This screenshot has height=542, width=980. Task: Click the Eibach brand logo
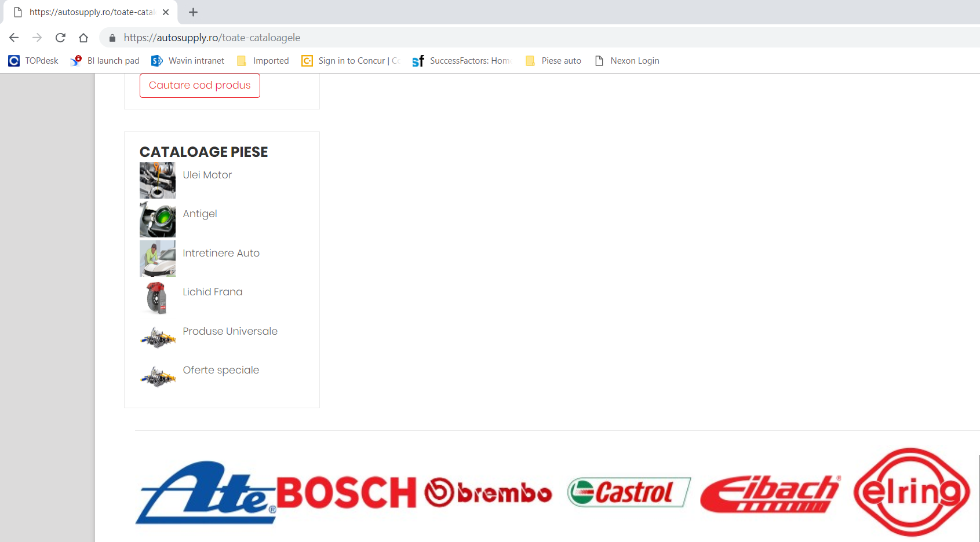770,493
